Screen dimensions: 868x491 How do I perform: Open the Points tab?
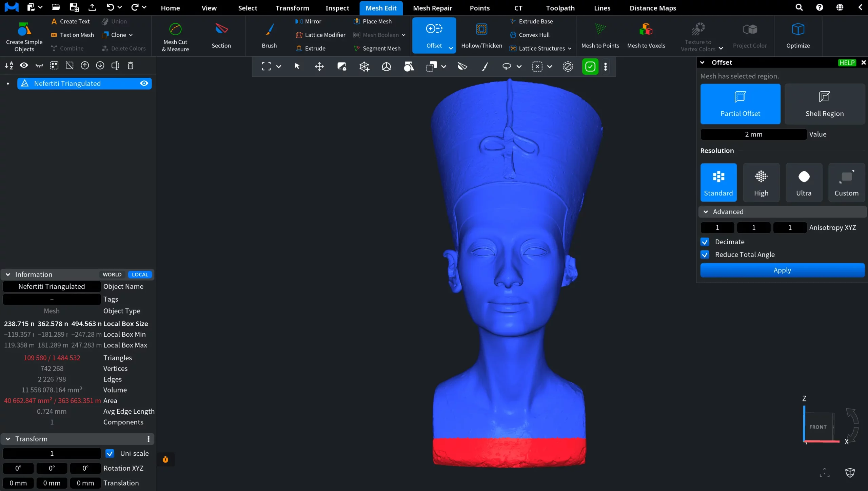[x=479, y=8]
